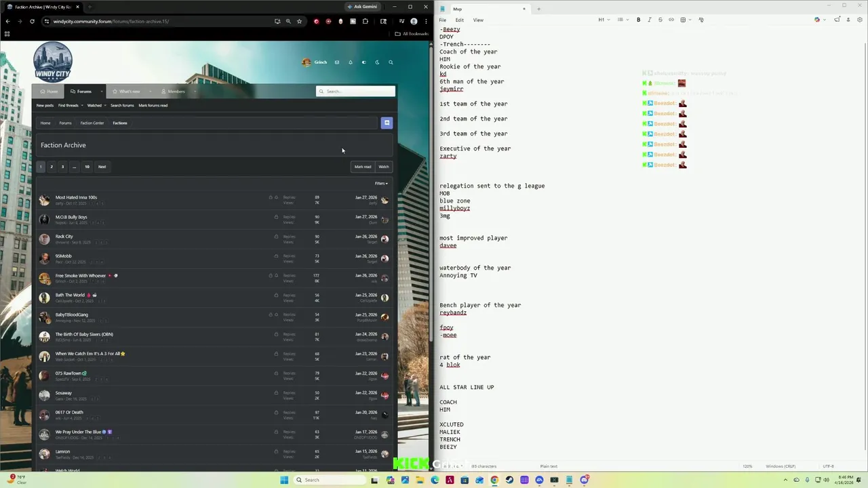Screen dimensions: 868x488
Task: Open the table dropdown in Notepad
Action: point(685,20)
